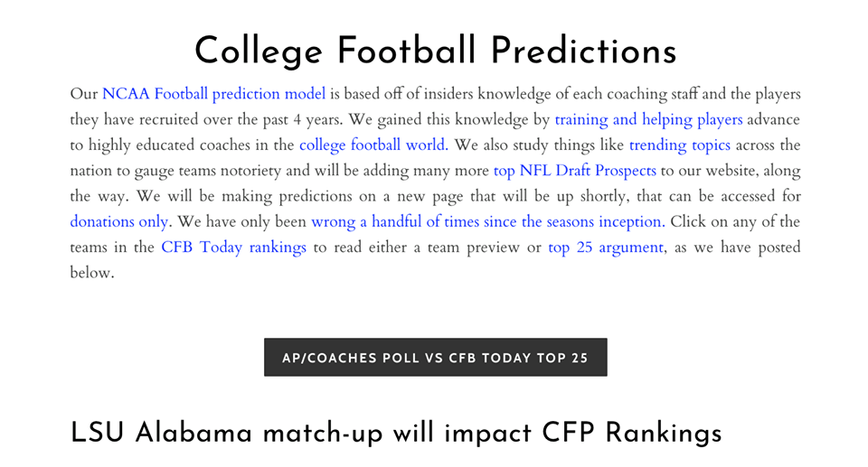This screenshot has height=467, width=868.
Task: Open the wrong a handful of times link
Action: click(x=488, y=222)
